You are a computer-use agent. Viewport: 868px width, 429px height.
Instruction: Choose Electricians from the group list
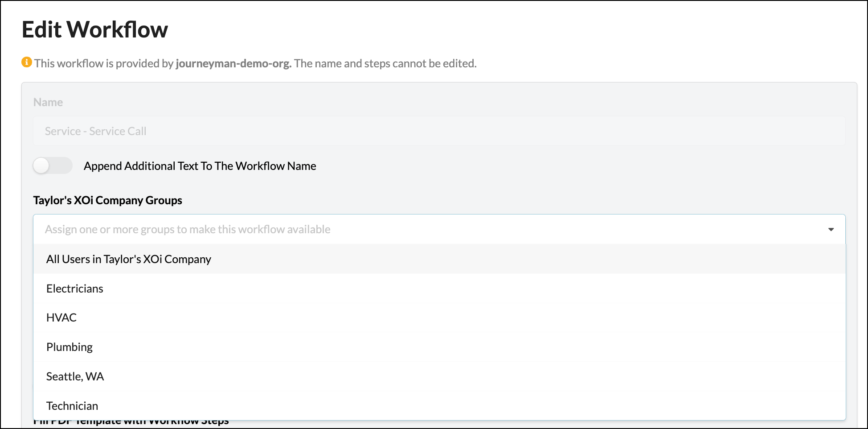pyautogui.click(x=75, y=289)
